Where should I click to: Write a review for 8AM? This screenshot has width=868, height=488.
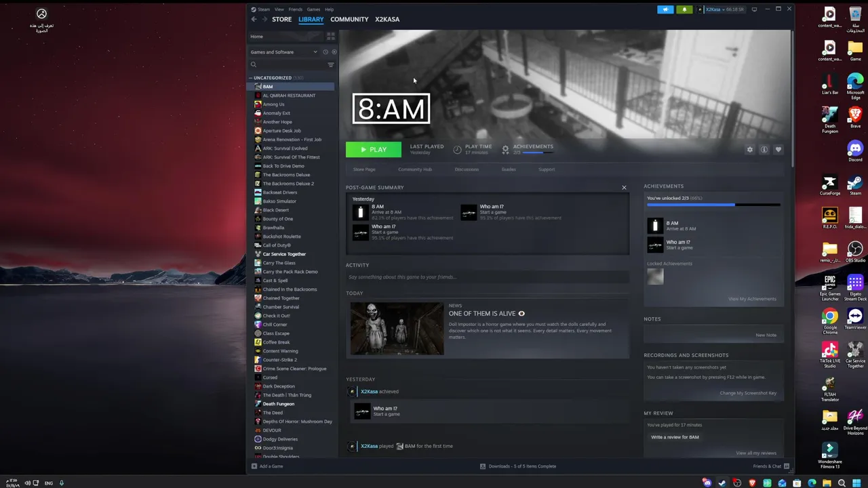click(675, 437)
